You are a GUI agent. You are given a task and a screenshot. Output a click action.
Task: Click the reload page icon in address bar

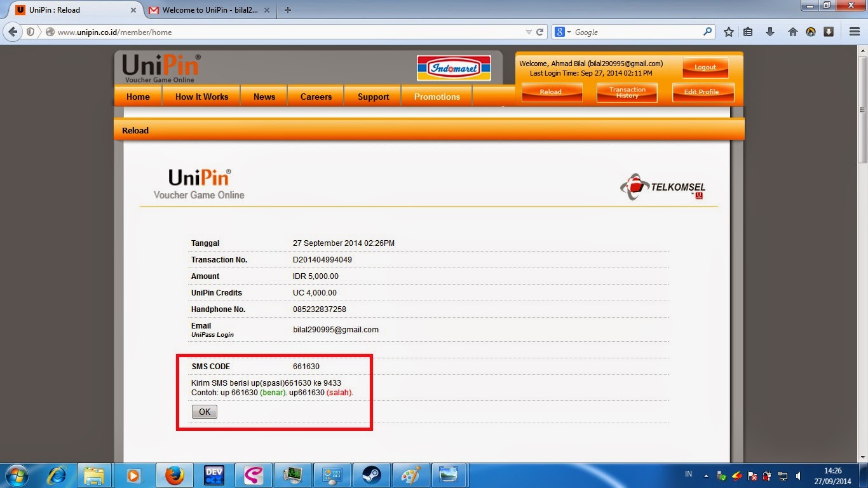click(x=540, y=32)
